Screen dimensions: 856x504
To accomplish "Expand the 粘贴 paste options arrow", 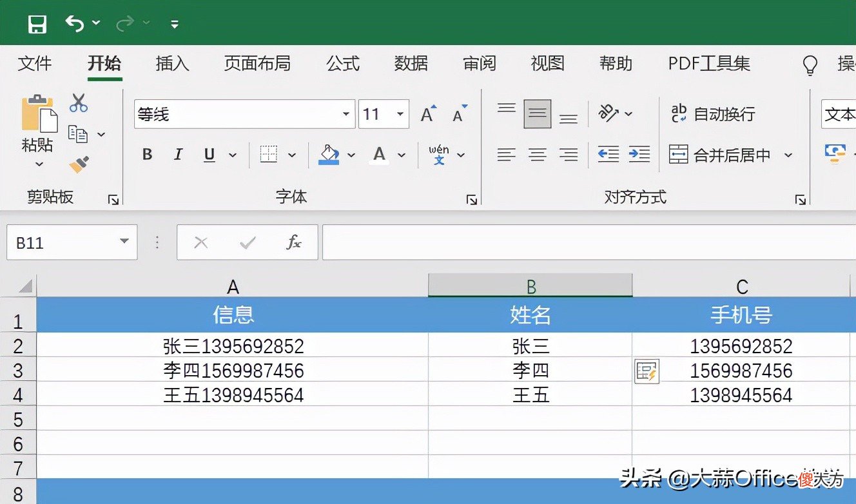I will 39,164.
